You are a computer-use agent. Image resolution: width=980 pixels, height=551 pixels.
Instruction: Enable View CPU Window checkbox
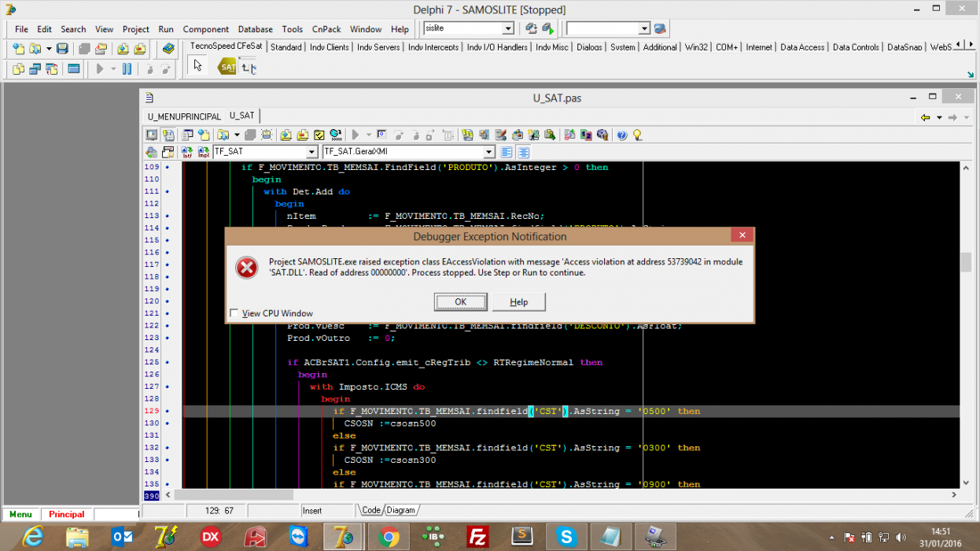(x=234, y=313)
